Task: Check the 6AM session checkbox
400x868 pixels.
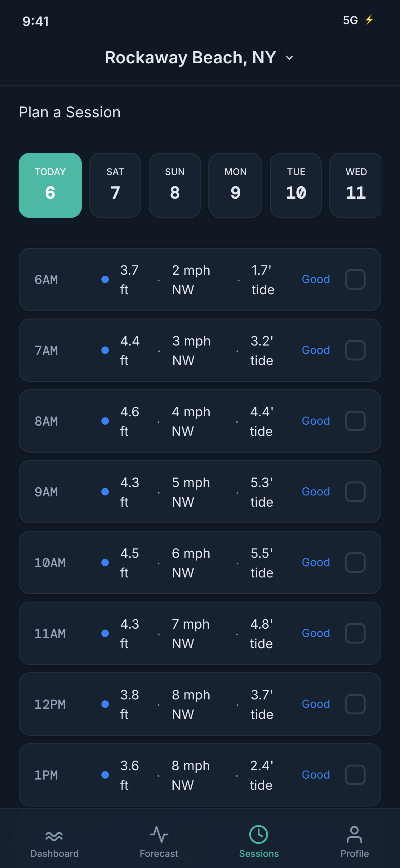Action: pyautogui.click(x=355, y=279)
